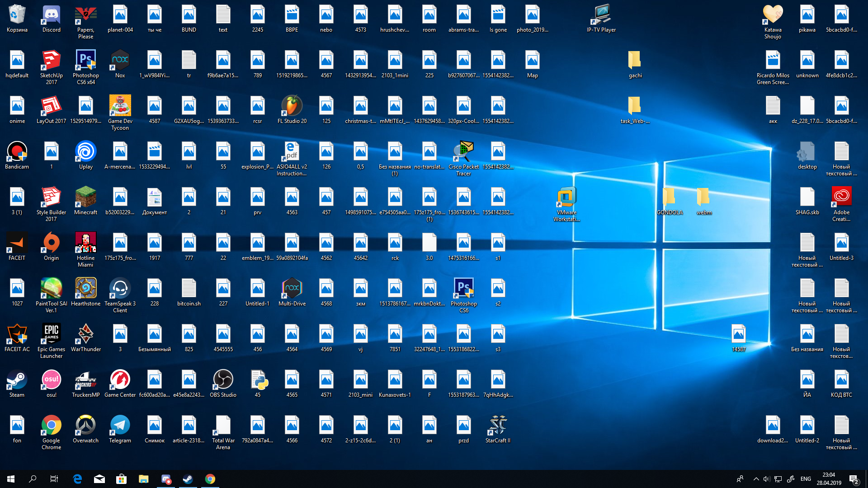Select the FL Studio 20 shortcut
The height and width of the screenshot is (488, 868).
292,110
